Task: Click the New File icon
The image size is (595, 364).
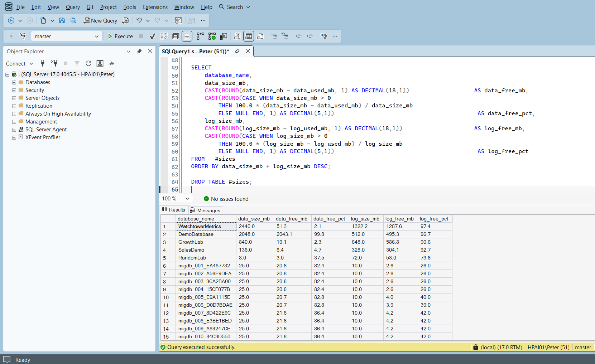Action: (x=43, y=20)
